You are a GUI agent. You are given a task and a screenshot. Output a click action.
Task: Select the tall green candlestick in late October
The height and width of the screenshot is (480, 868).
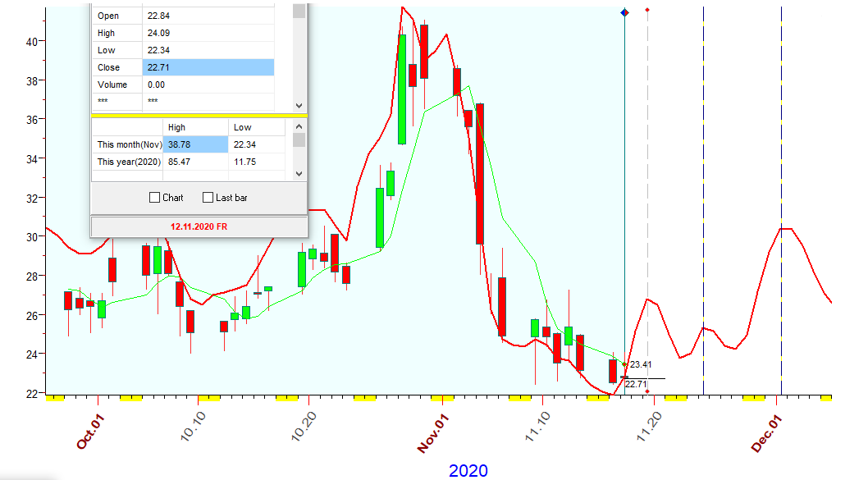point(402,89)
